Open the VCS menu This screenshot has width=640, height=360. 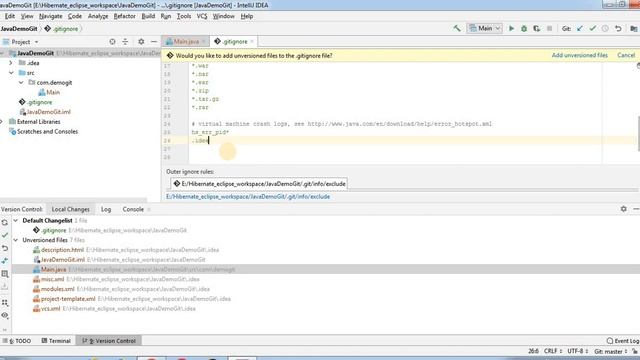point(202,16)
